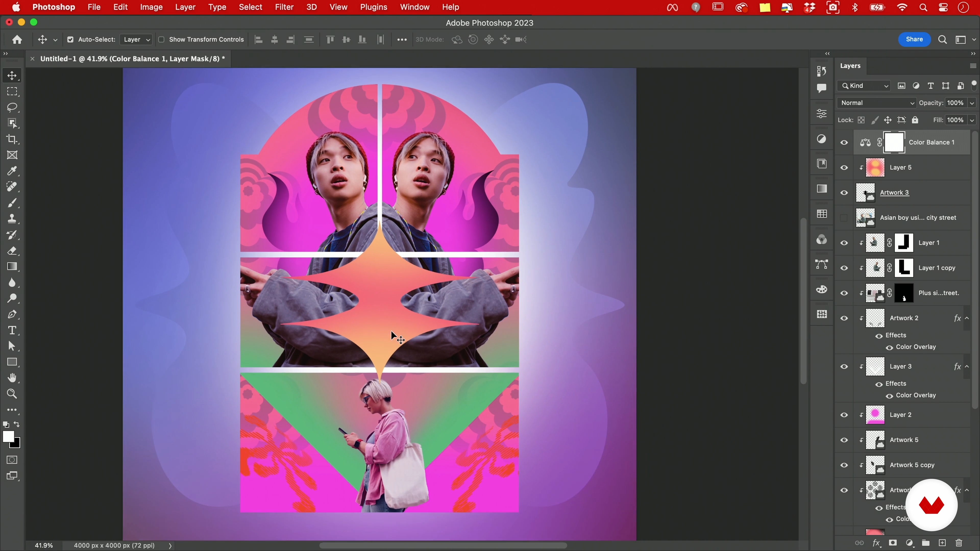Hide the Artwork 3 layer

(844, 193)
